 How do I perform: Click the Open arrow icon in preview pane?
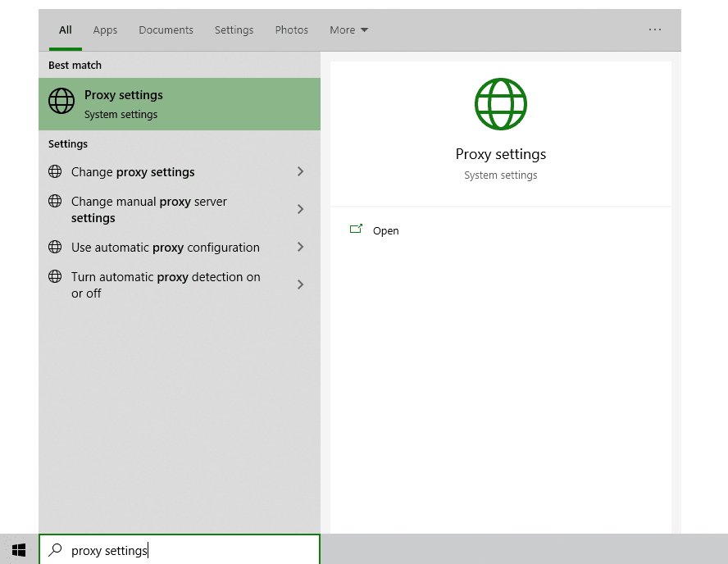tap(356, 230)
